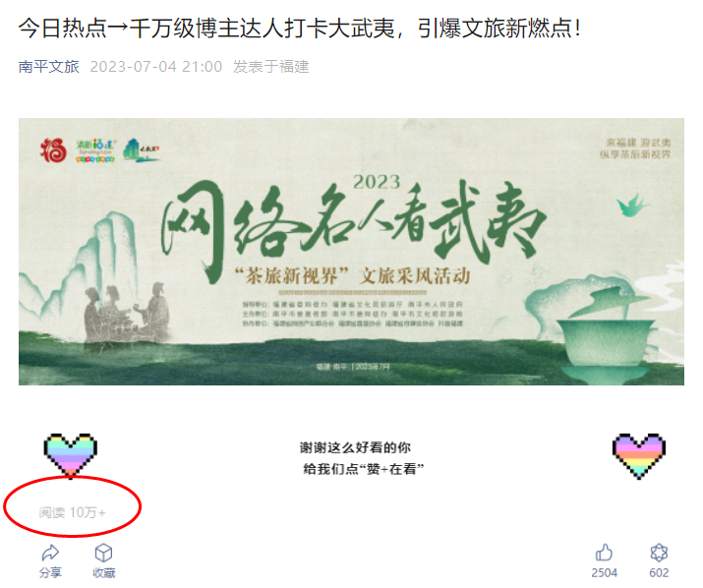
Task: Click the 分享 label
Action: click(50, 572)
